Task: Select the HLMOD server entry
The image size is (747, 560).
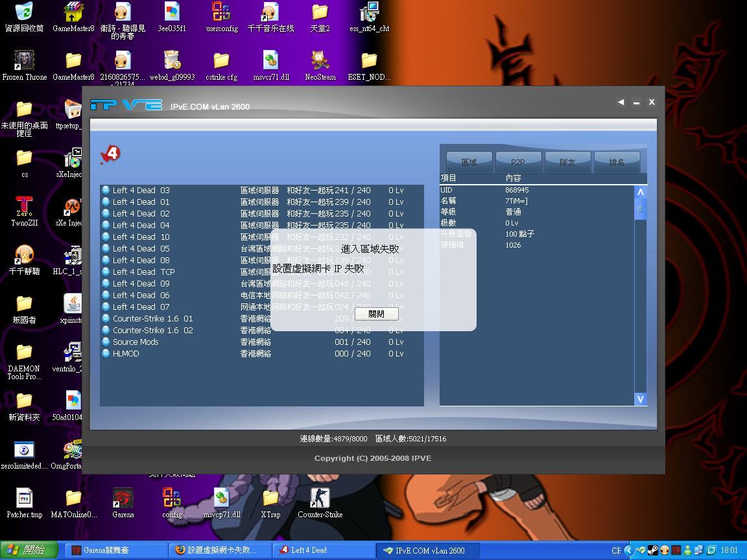Action: tap(125, 354)
